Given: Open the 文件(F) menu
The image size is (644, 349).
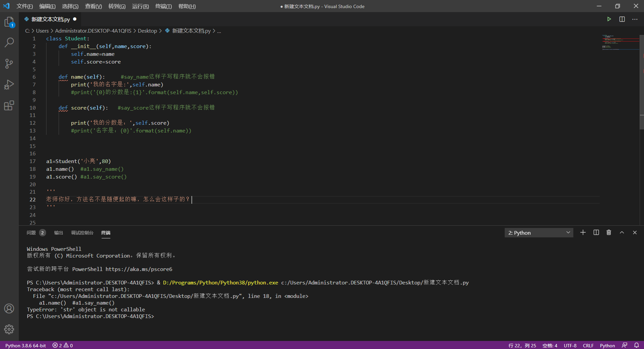Looking at the screenshot, I should (x=25, y=6).
